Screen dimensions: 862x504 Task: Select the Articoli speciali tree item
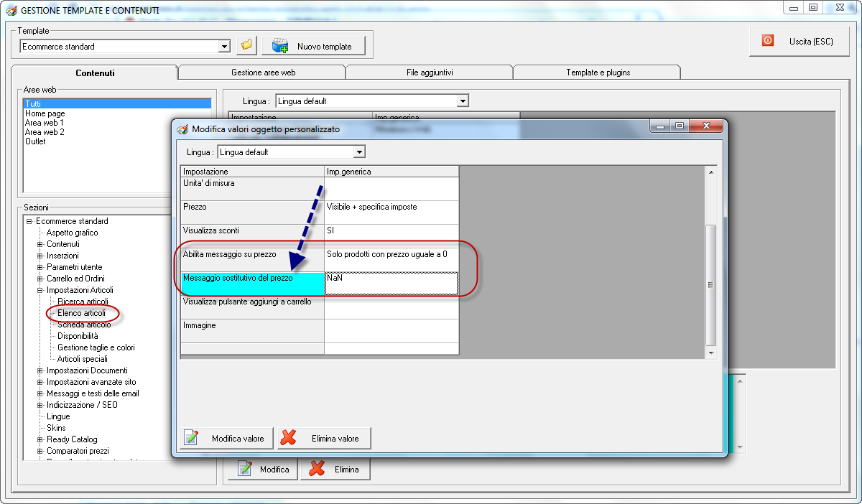pos(83,359)
